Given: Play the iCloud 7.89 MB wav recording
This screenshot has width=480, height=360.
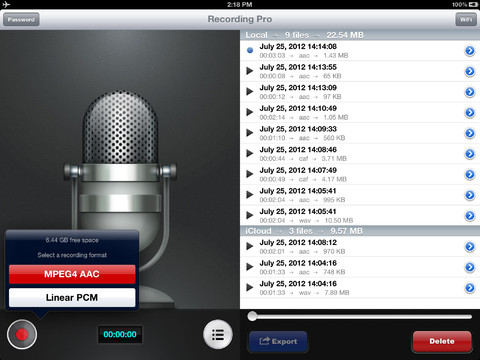Looking at the screenshot, I should point(250,288).
